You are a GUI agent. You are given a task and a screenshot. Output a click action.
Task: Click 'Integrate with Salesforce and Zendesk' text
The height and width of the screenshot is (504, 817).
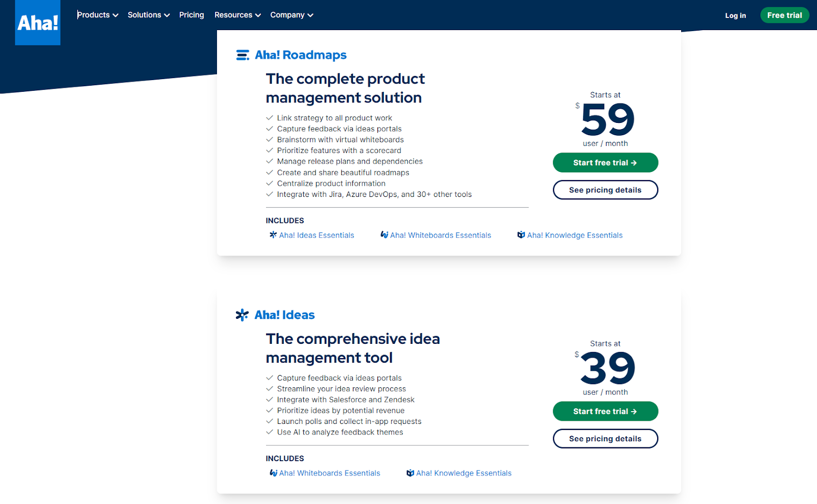point(346,399)
